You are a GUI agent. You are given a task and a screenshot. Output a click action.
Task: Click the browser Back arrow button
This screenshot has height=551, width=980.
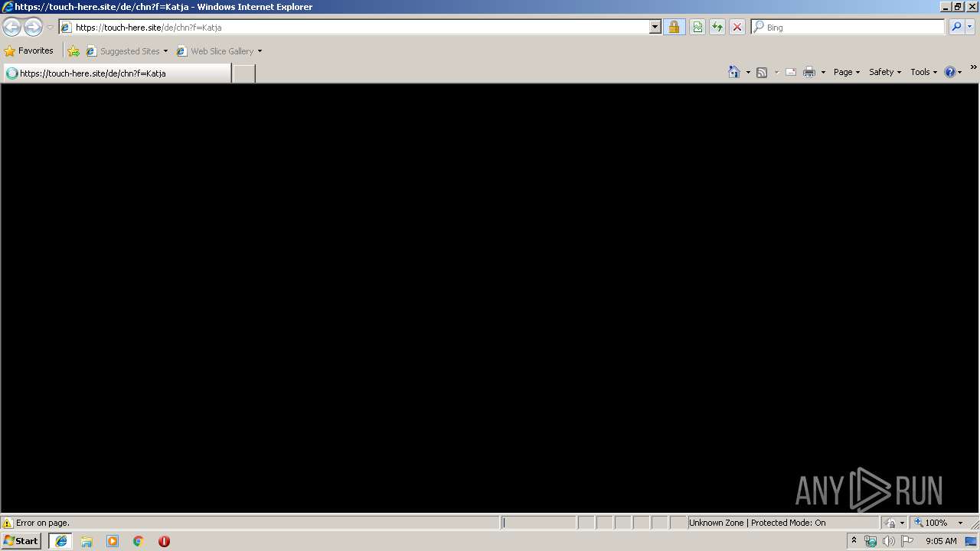(11, 27)
